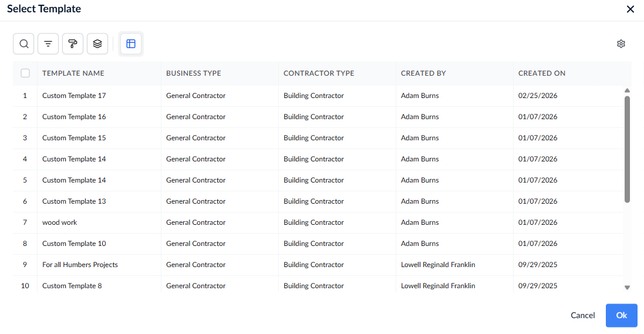Click Lowell Reginald Franklin in row 9

pos(438,265)
